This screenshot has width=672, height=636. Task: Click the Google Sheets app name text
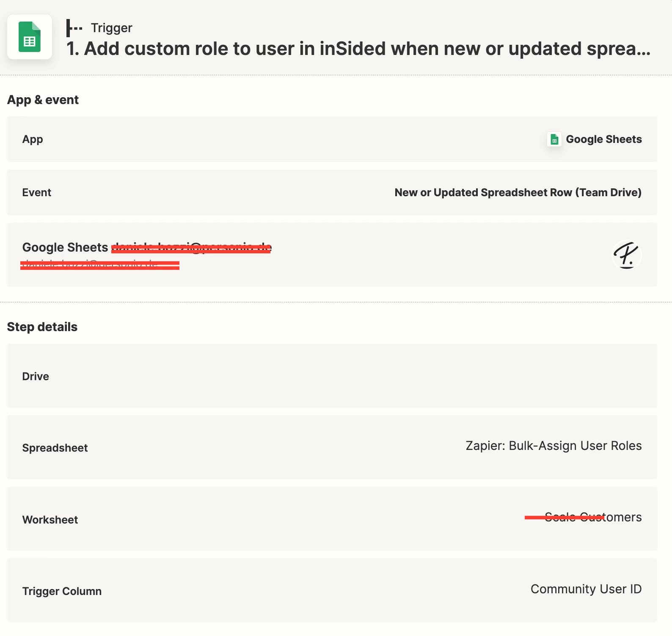tap(604, 139)
